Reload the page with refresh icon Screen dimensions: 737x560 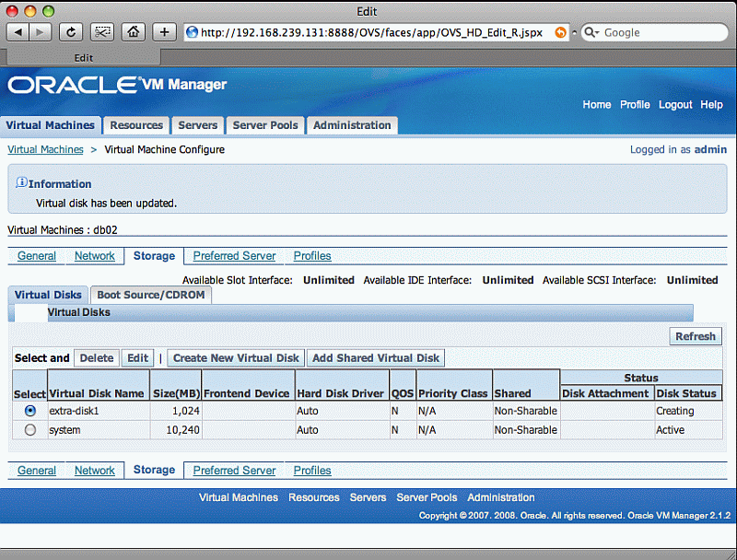click(x=70, y=32)
